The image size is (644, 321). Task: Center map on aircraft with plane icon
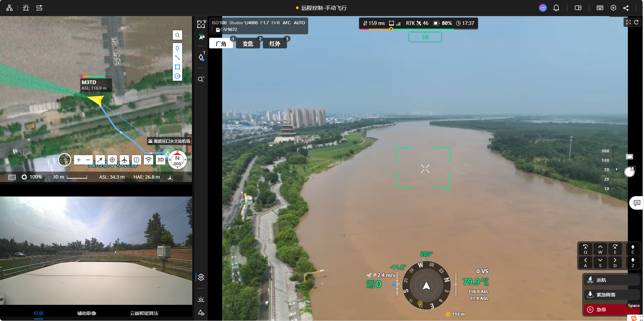(x=124, y=160)
